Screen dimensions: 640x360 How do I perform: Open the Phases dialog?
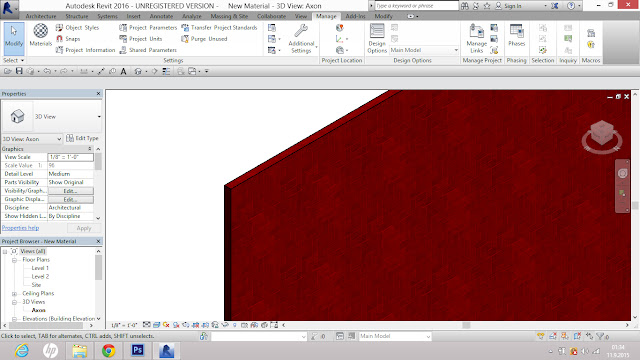517,35
